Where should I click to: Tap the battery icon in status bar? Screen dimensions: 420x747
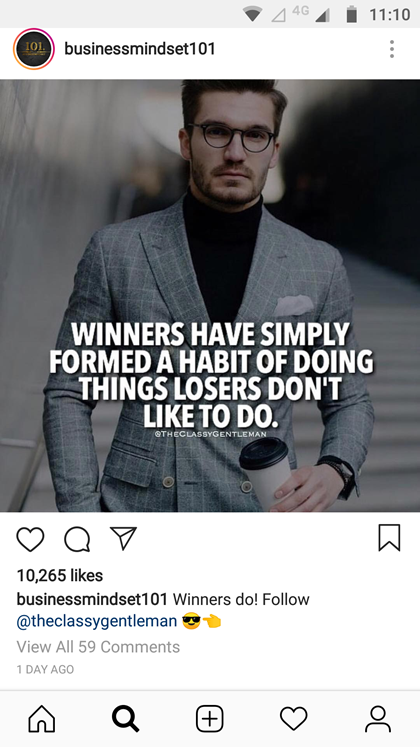click(x=351, y=14)
